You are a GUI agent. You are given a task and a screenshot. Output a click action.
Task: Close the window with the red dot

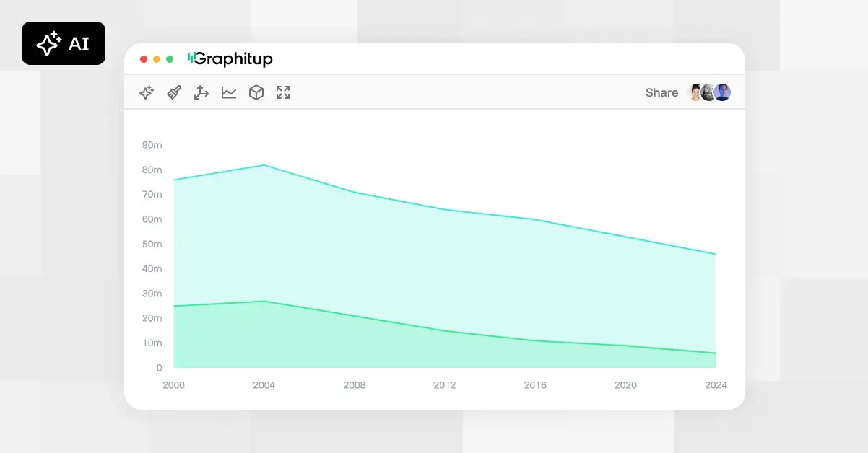[144, 59]
